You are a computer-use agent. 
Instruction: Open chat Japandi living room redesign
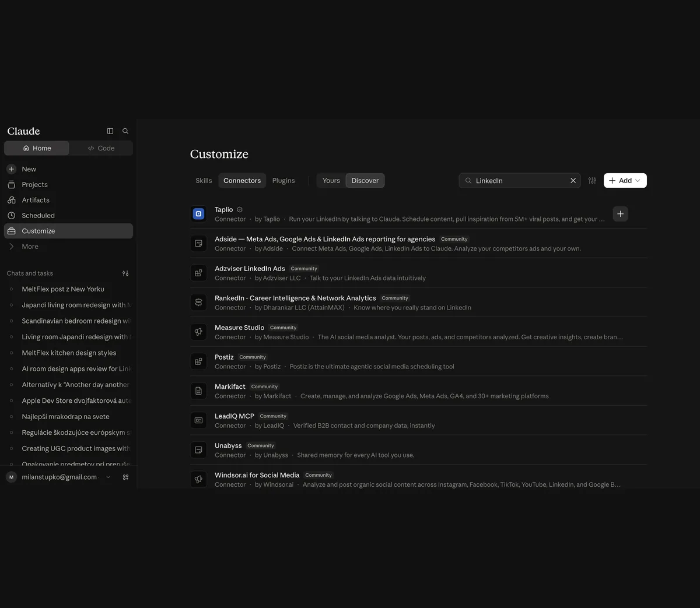(x=68, y=305)
